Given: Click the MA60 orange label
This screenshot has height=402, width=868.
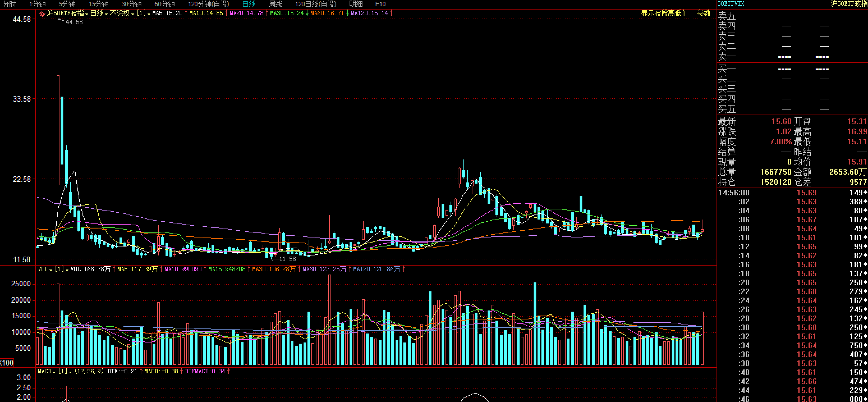Looking at the screenshot, I should [327, 13].
